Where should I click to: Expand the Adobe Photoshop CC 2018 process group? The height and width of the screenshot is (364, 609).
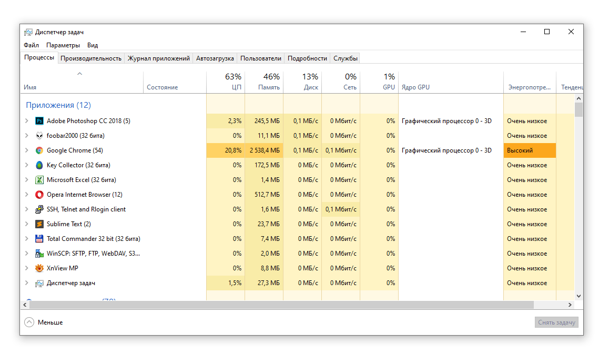(x=26, y=121)
